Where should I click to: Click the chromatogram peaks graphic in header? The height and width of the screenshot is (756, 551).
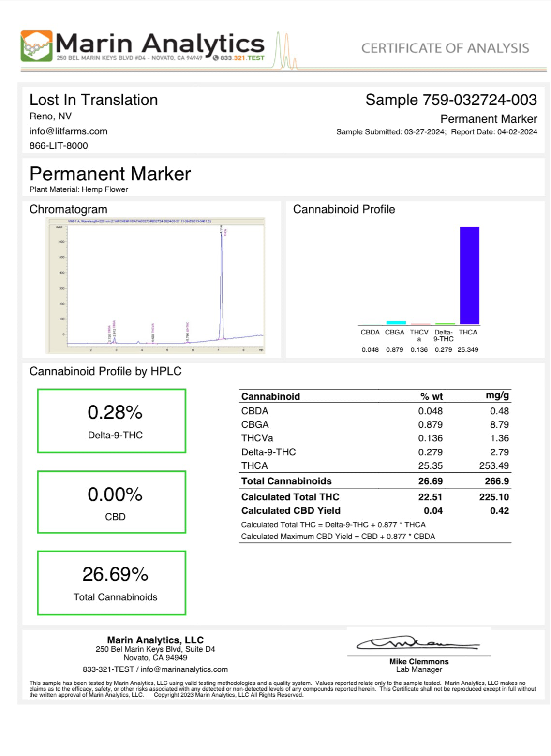(286, 51)
